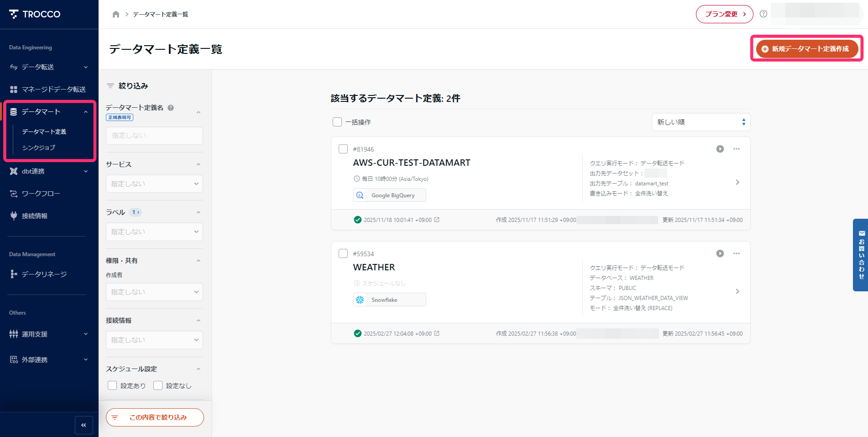This screenshot has height=437, width=868.
Task: Collapse the sidebar with the double-chevron button
Action: [x=84, y=425]
